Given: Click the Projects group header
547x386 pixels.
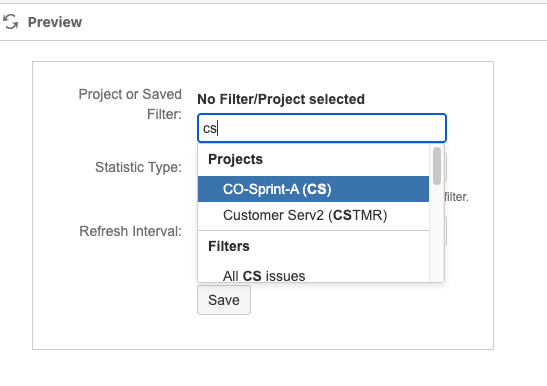Looking at the screenshot, I should [x=235, y=159].
